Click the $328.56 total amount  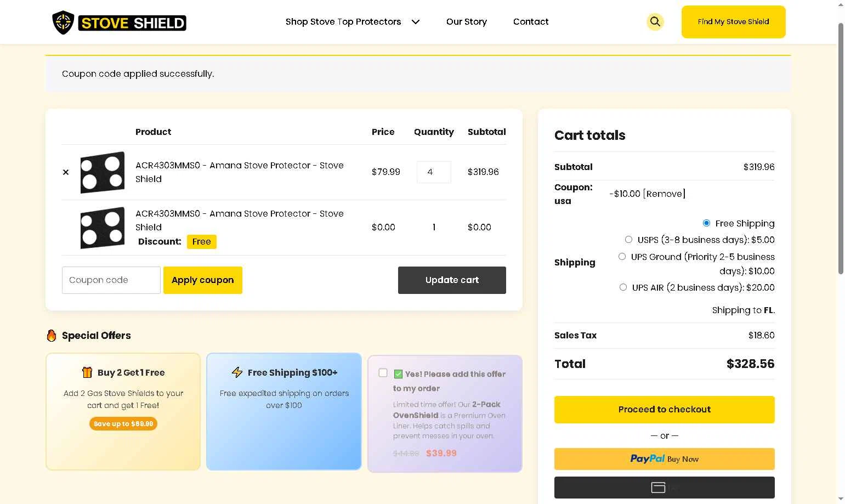[x=750, y=364]
